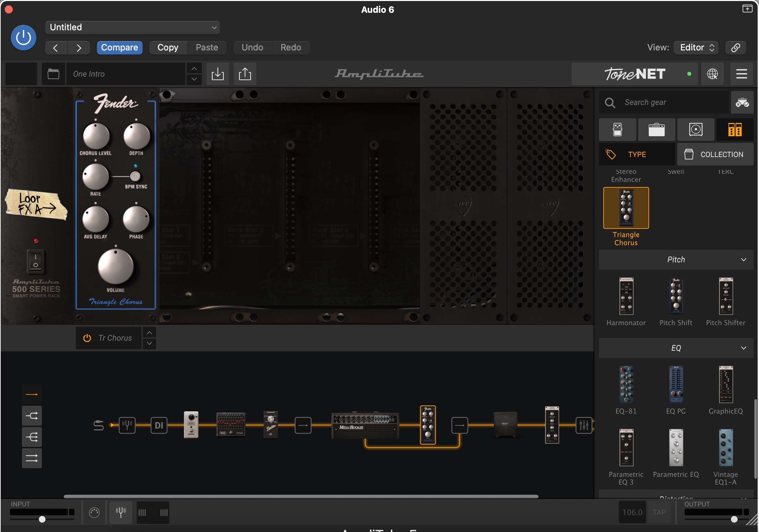Click the AVG DELAY knob
Screen dimensions: 759x532
pyautogui.click(x=96, y=220)
